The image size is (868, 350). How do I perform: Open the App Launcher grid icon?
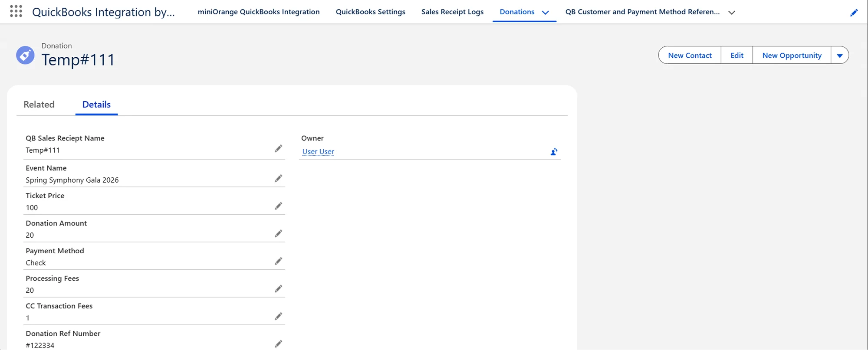coord(16,11)
